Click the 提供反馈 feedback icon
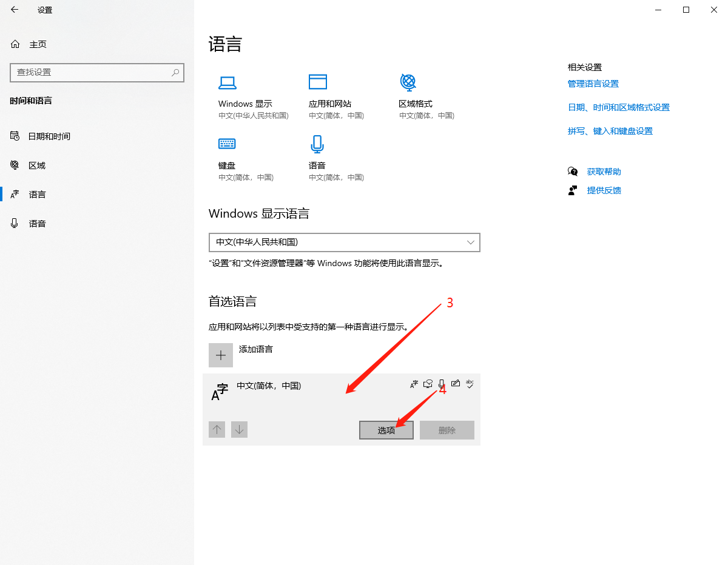The height and width of the screenshot is (565, 728). tap(573, 190)
